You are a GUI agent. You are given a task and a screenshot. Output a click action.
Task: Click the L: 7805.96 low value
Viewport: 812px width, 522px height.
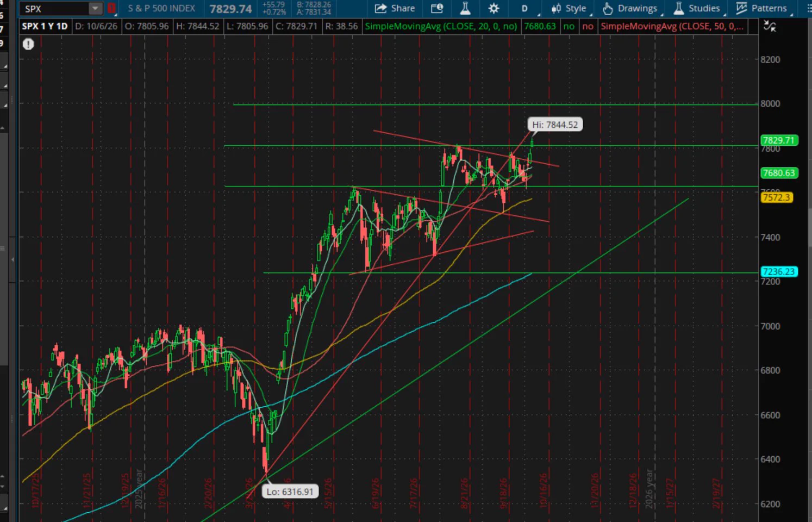[x=247, y=26]
